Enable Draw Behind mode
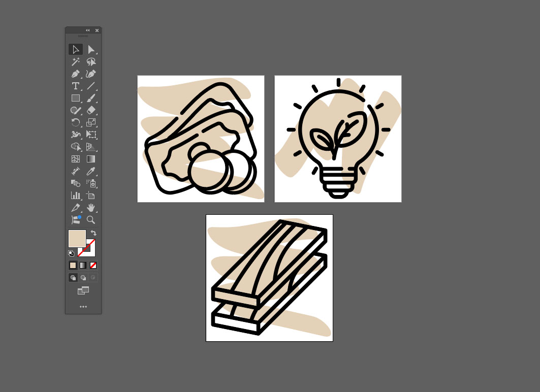 [x=83, y=277]
